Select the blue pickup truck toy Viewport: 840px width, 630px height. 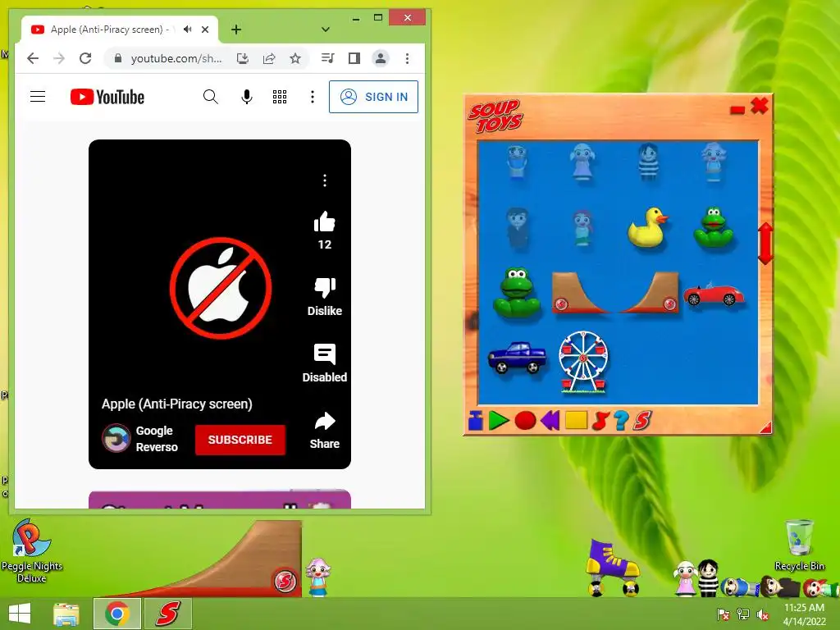pyautogui.click(x=517, y=358)
